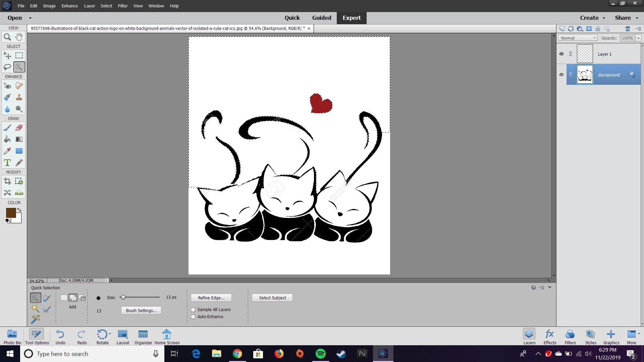Click the delete layer trash icon
644x362 pixels.
click(x=628, y=29)
